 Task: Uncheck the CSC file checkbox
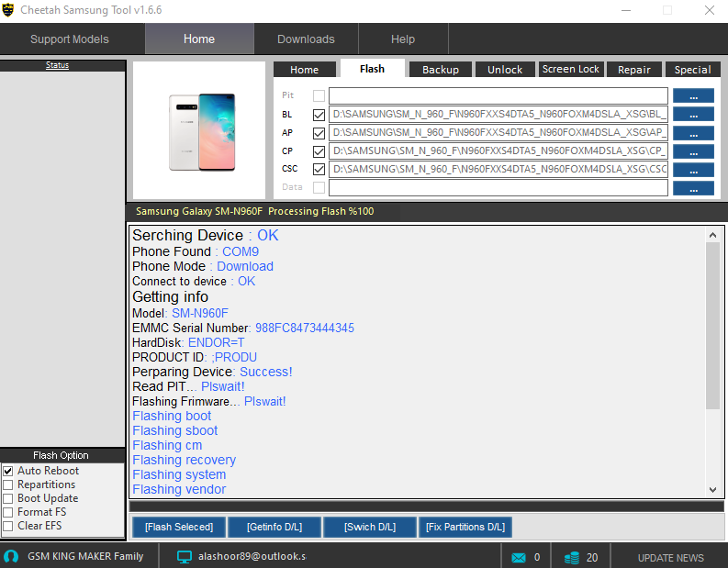(x=319, y=170)
